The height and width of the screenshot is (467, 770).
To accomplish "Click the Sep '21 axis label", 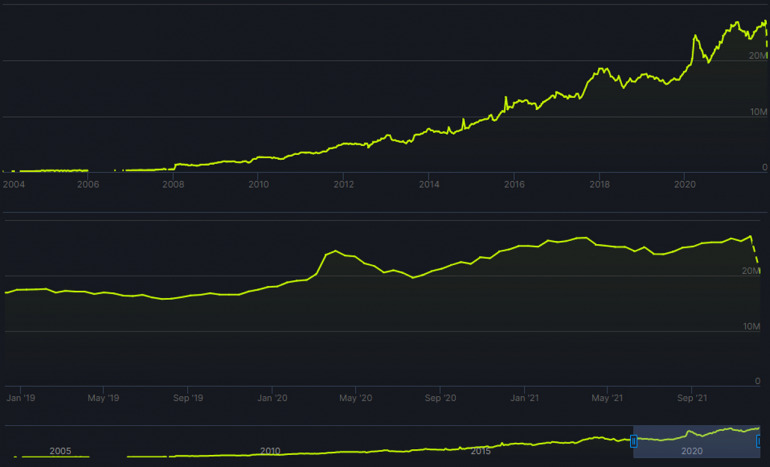I will click(692, 398).
